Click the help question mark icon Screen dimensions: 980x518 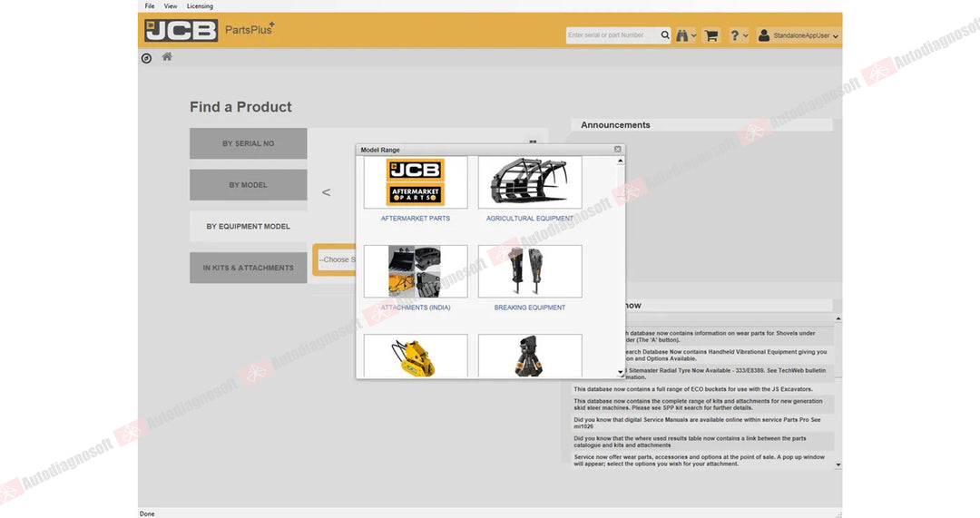[x=734, y=35]
